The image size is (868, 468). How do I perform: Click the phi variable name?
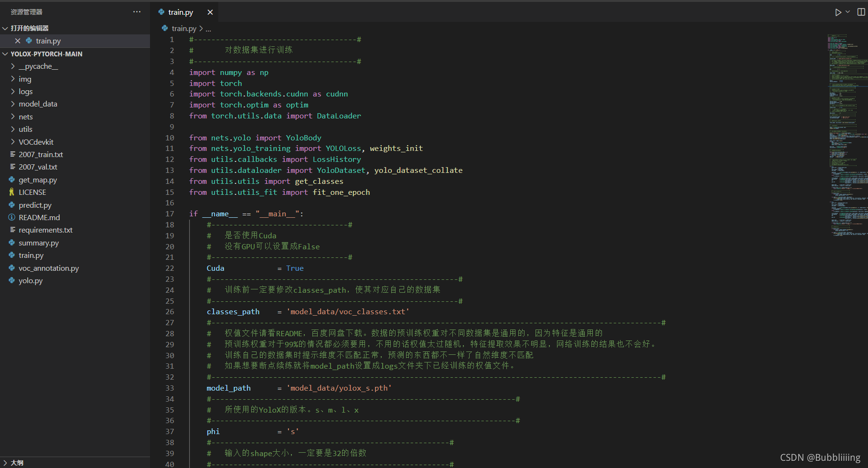213,432
